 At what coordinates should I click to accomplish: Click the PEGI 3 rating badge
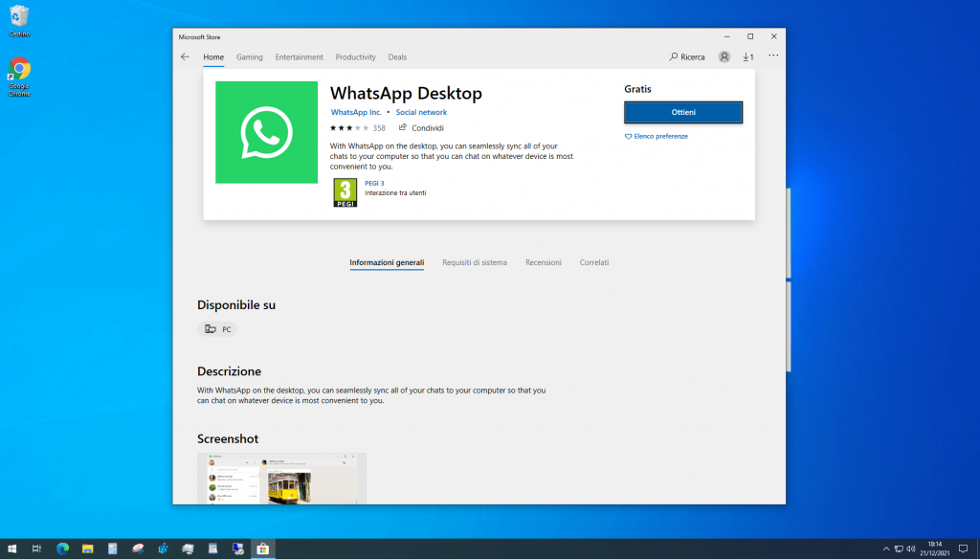[x=345, y=192]
